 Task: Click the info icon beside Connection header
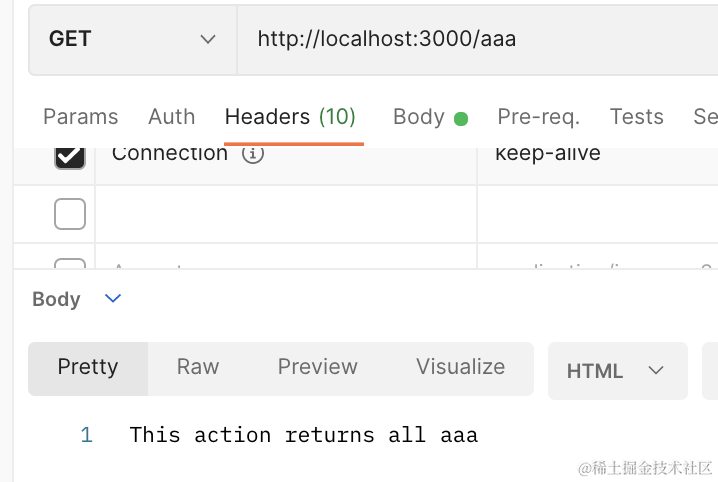point(253,155)
